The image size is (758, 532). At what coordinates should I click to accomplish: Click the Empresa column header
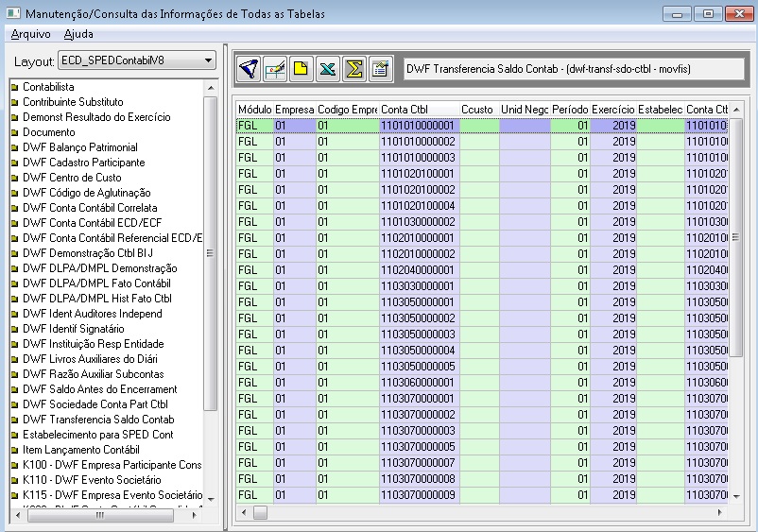[294, 110]
